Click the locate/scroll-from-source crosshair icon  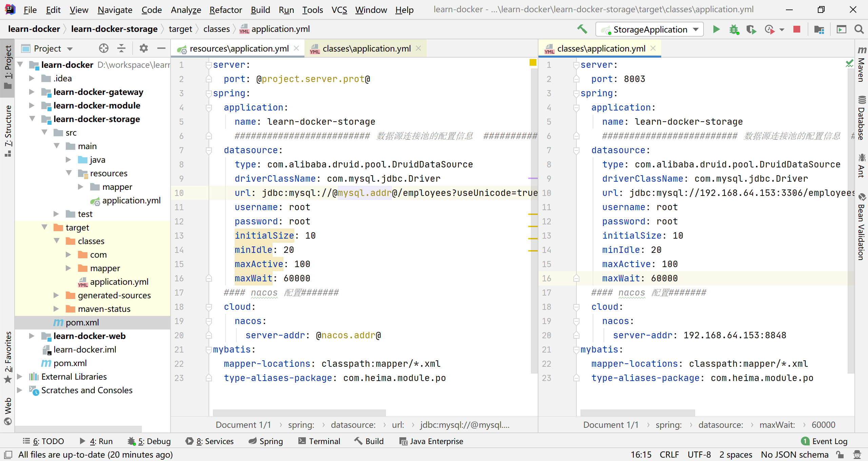[x=103, y=48]
